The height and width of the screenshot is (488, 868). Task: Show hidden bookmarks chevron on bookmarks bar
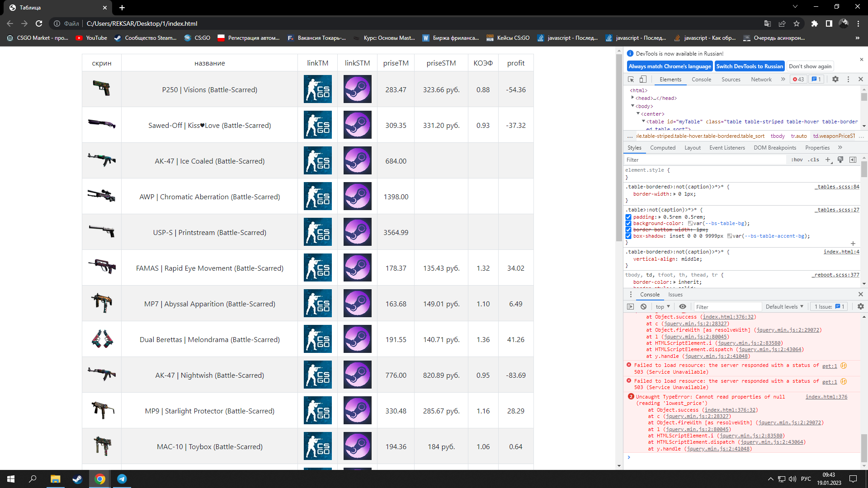pos(858,38)
